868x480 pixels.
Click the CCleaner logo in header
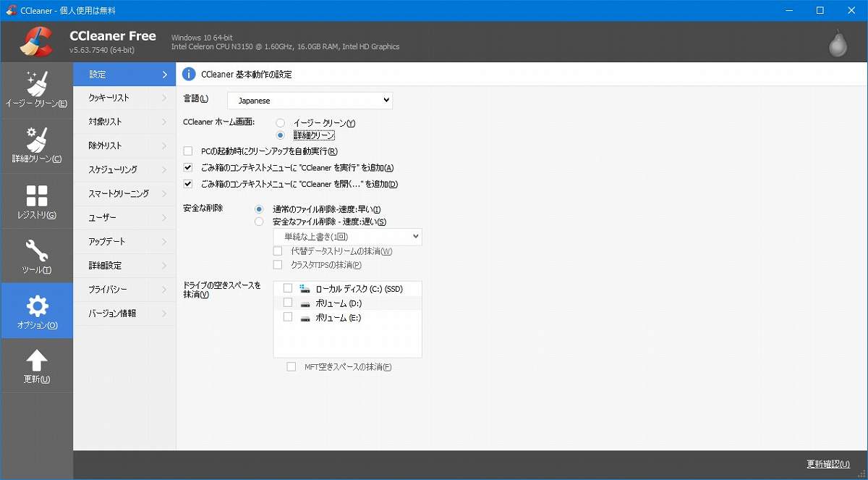35,41
